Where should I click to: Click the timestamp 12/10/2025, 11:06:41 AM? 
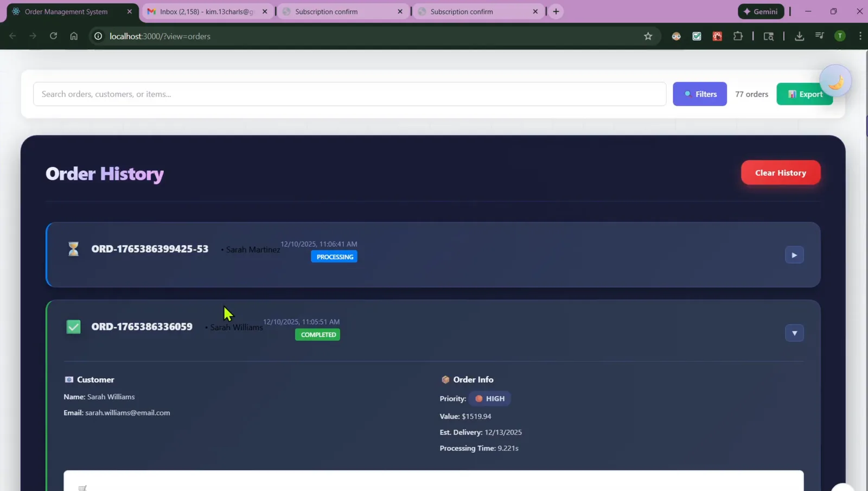pyautogui.click(x=319, y=244)
